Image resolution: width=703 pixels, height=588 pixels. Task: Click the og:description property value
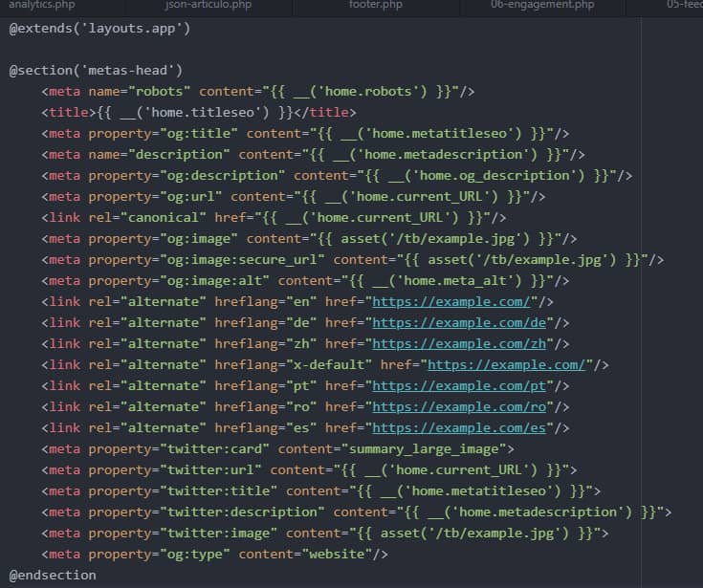[x=222, y=176]
